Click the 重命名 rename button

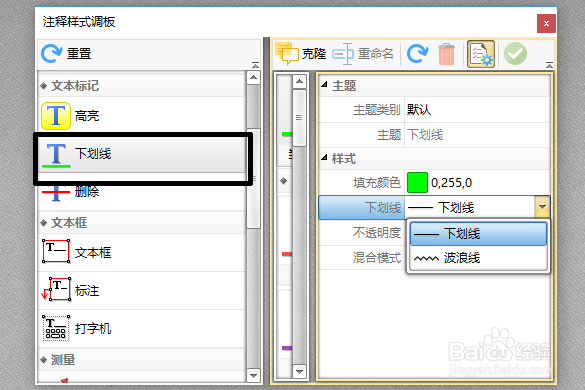pyautogui.click(x=363, y=54)
